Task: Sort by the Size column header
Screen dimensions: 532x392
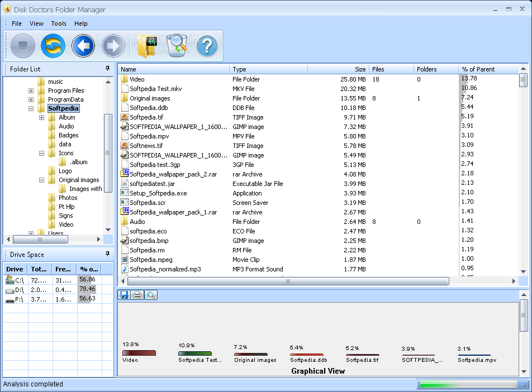Action: [338, 69]
